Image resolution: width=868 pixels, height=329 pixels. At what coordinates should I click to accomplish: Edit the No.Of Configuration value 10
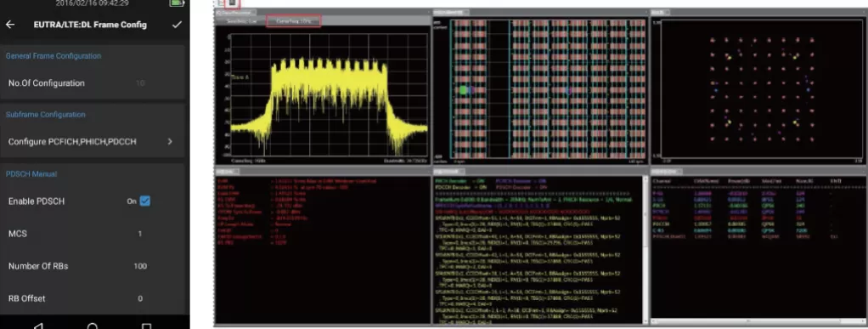pos(140,83)
